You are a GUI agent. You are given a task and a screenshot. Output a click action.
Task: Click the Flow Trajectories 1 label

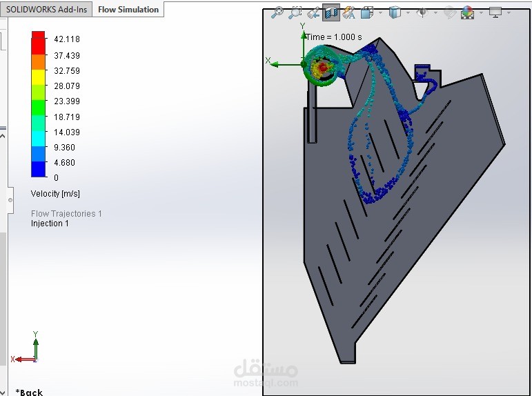tap(66, 214)
